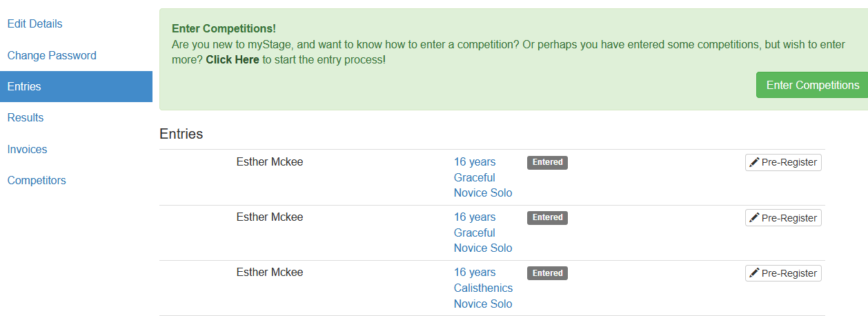The image size is (868, 316).
Task: Select the Entries sidebar item
Action: (x=76, y=86)
